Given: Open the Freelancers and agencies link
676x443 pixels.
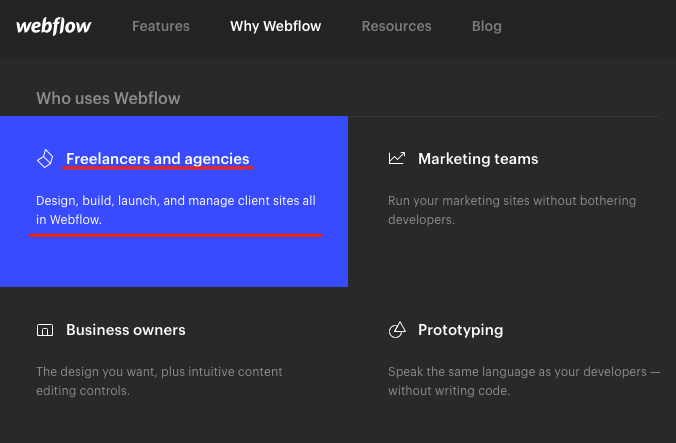Looking at the screenshot, I should (157, 159).
